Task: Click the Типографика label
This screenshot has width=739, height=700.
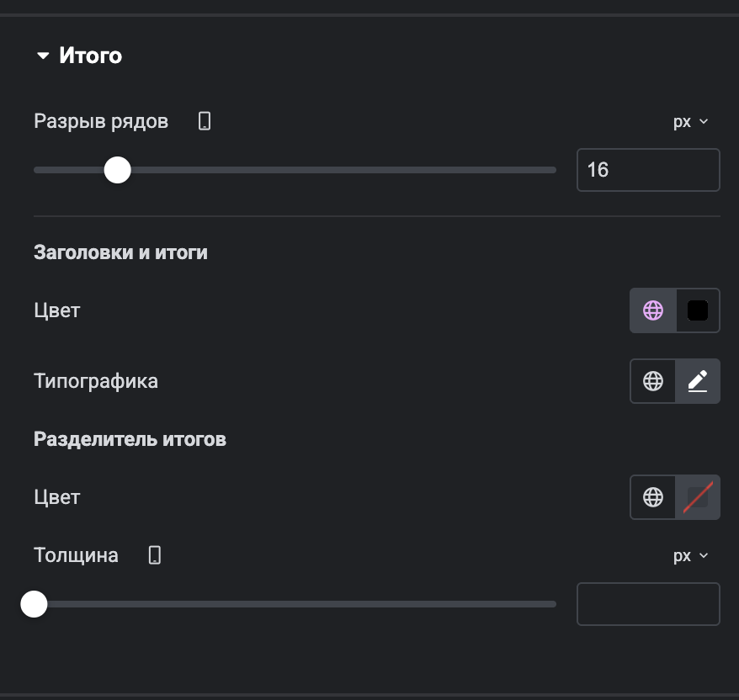Action: [96, 381]
